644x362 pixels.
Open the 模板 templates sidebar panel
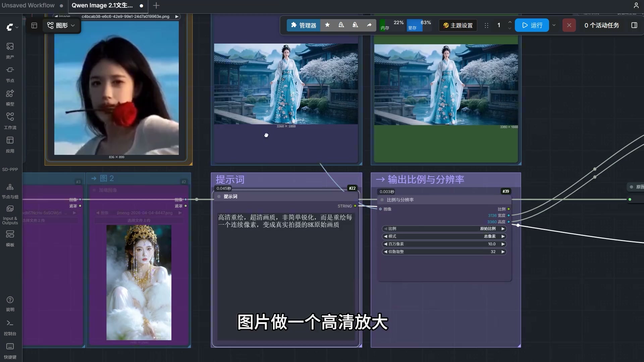tap(10, 238)
